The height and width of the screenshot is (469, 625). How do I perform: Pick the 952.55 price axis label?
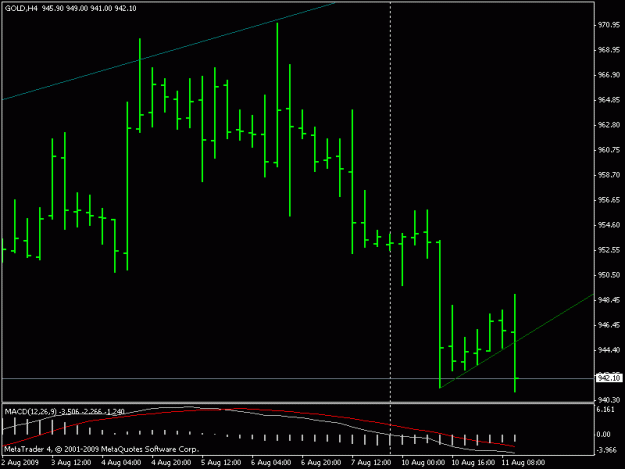609,250
